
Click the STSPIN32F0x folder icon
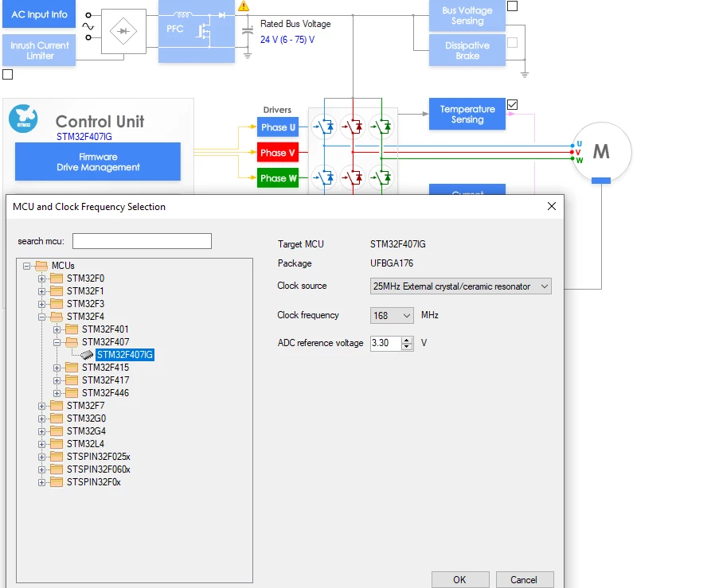[57, 482]
